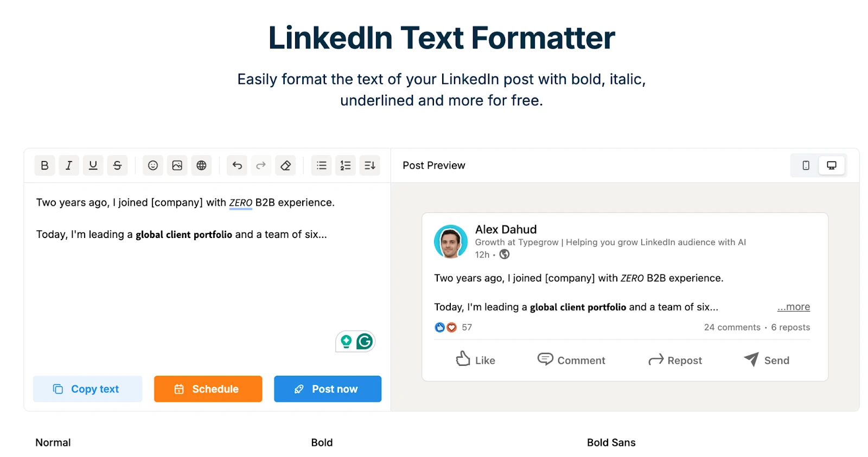
Task: Redo the last undone edit
Action: [261, 165]
